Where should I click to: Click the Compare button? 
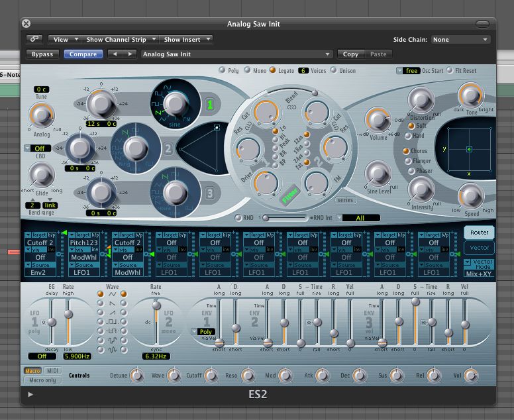[83, 54]
